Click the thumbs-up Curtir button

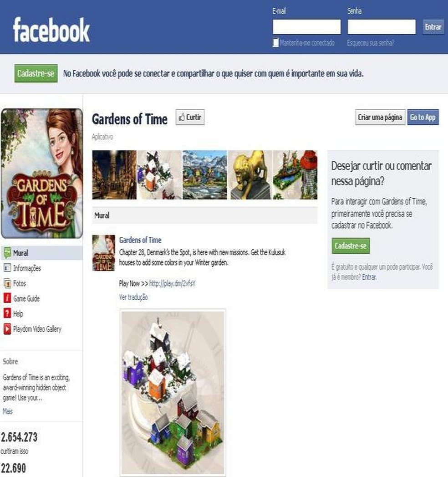click(x=190, y=117)
